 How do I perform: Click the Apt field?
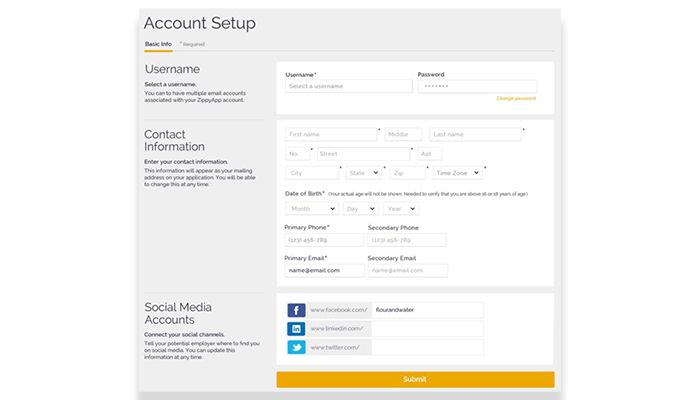pyautogui.click(x=429, y=154)
